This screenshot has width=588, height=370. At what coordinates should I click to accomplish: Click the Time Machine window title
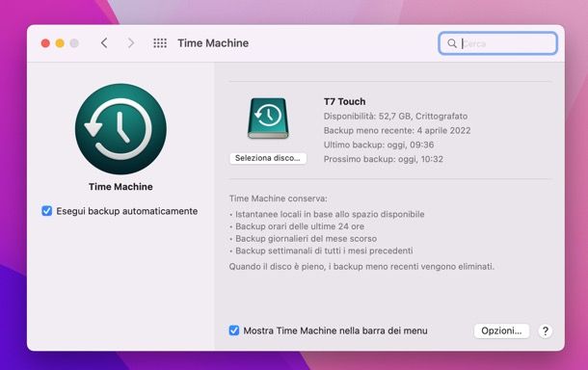(x=213, y=43)
